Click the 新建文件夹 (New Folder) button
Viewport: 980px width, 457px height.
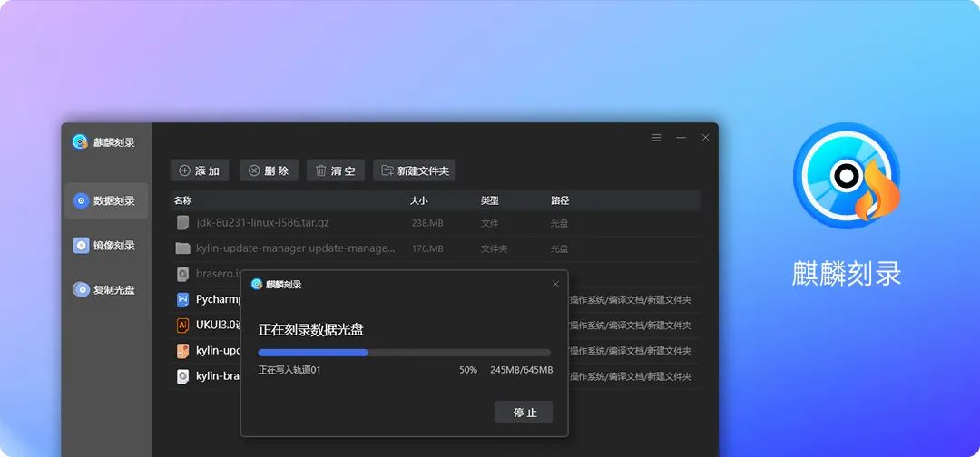tap(414, 170)
